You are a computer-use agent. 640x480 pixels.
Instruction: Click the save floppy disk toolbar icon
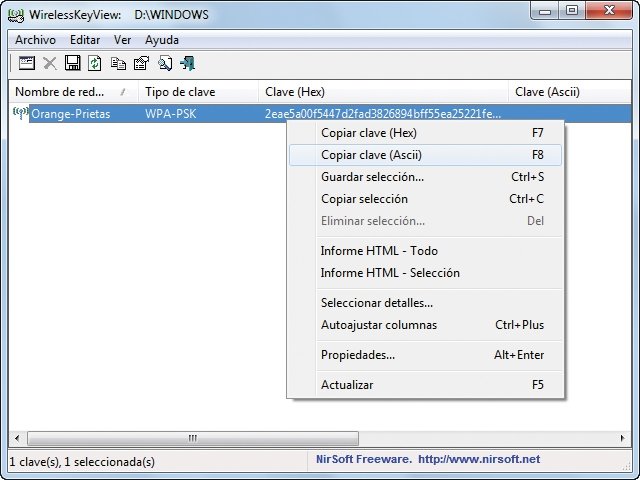[73, 63]
